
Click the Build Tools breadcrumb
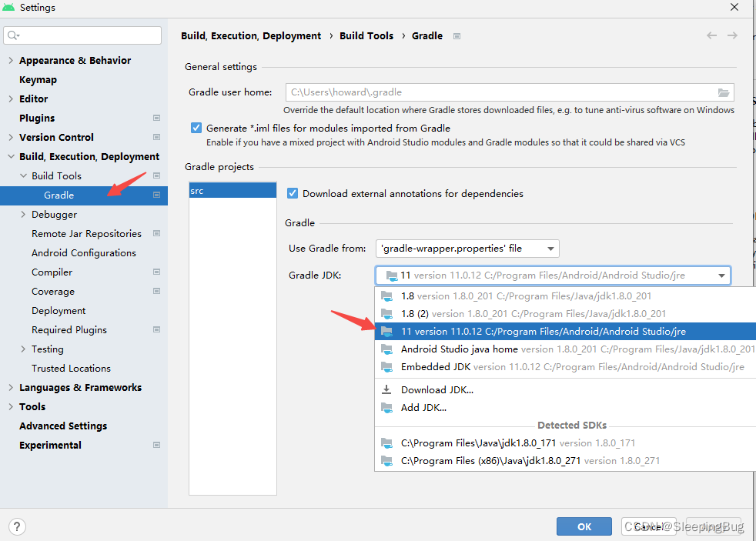(367, 35)
